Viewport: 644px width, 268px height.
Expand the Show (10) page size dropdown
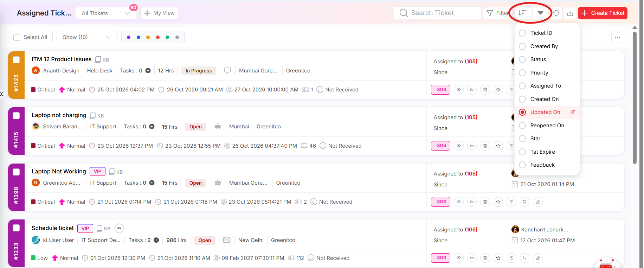87,37
